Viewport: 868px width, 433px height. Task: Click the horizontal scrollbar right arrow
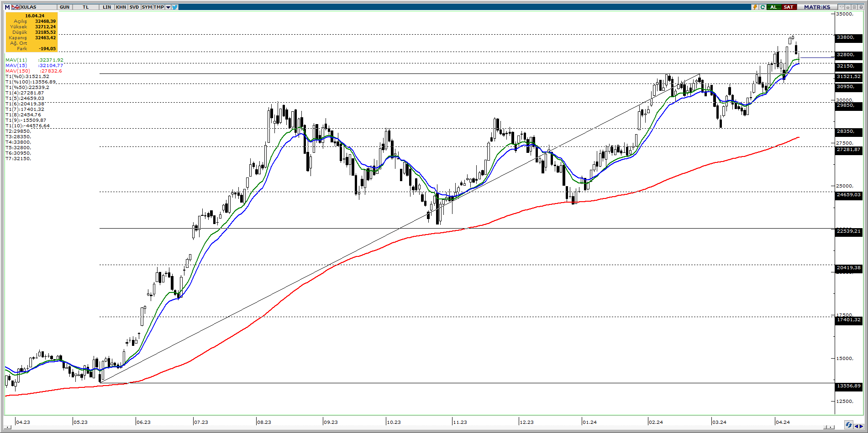[831, 427]
